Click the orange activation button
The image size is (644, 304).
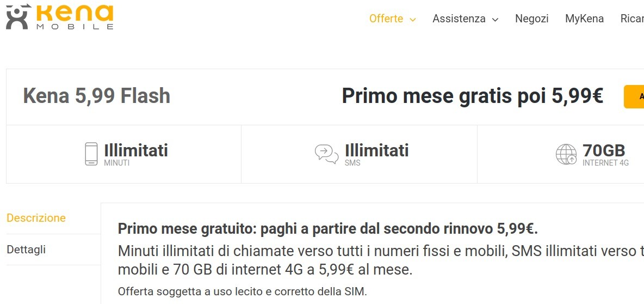pos(634,96)
